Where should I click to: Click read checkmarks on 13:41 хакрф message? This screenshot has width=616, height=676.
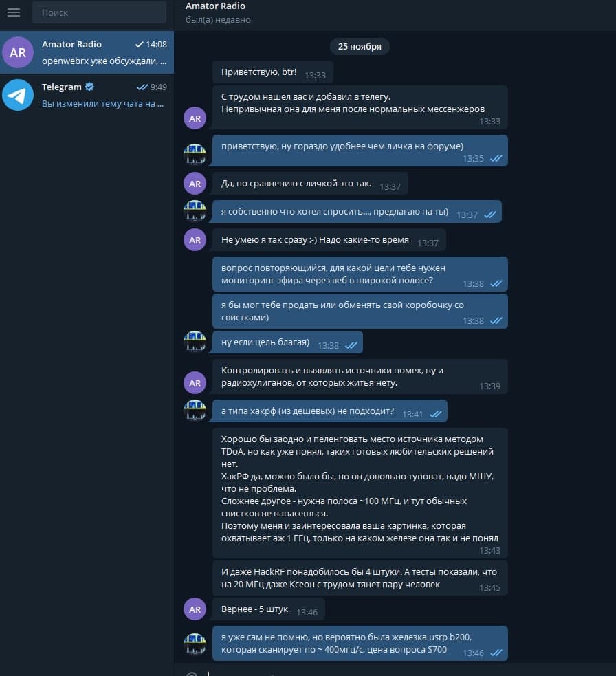(436, 414)
